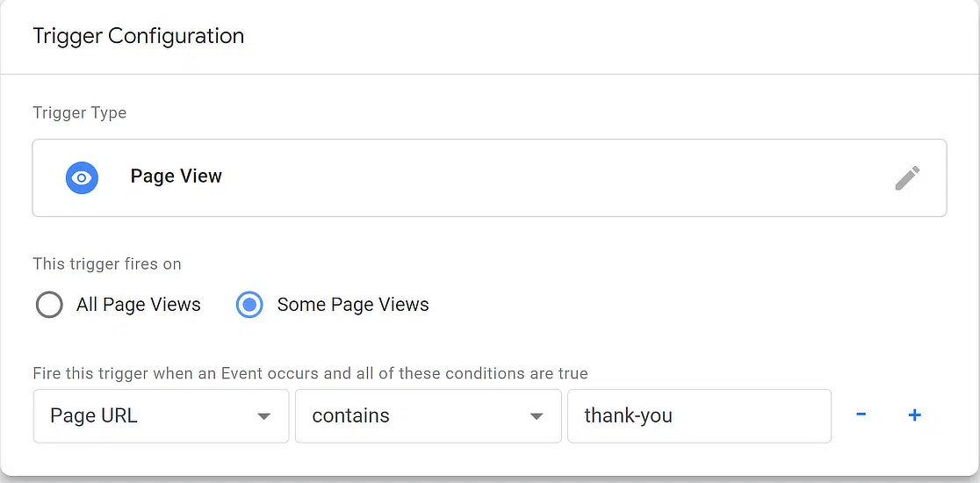980x483 pixels.
Task: Click the "Trigger Type" label
Action: tap(79, 113)
